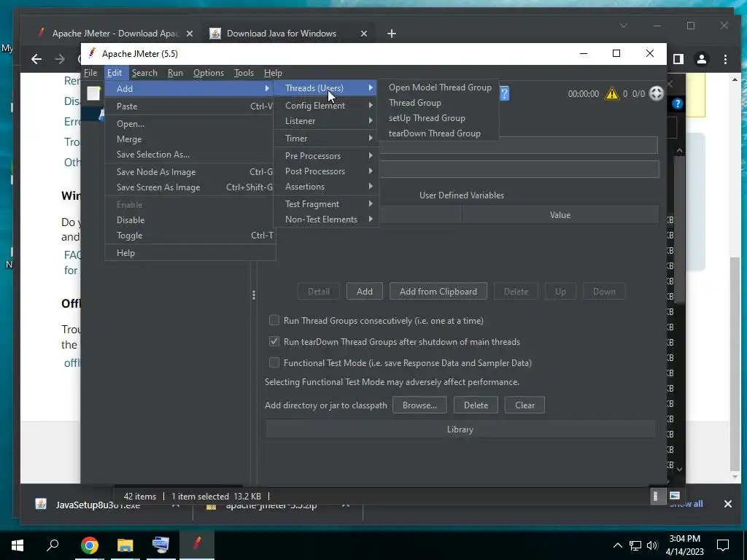Open the Tools menu

coord(244,73)
